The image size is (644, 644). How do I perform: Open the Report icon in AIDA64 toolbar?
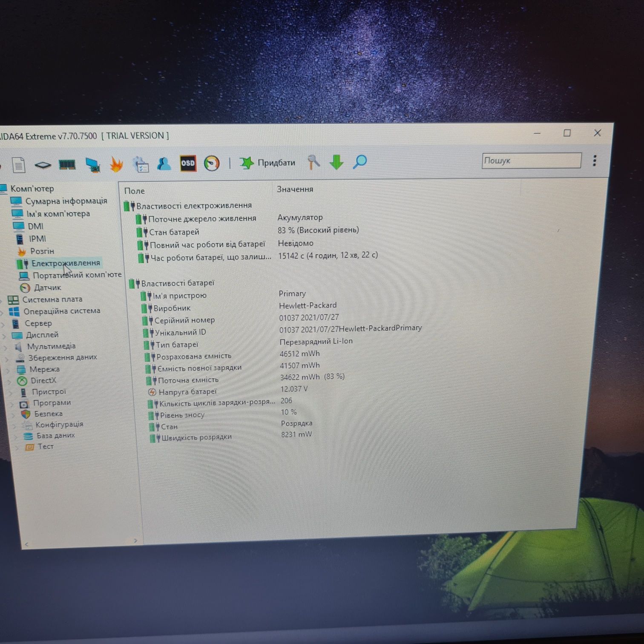tap(19, 165)
